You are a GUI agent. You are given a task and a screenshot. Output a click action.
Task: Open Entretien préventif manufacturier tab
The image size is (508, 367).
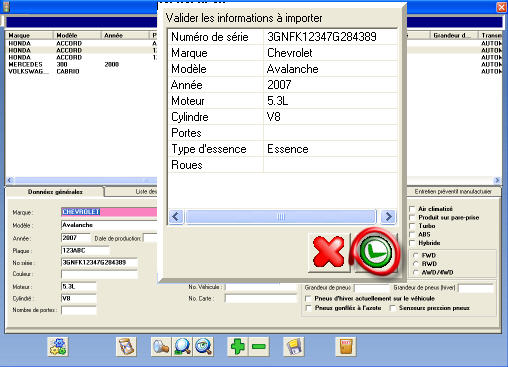[x=453, y=191]
